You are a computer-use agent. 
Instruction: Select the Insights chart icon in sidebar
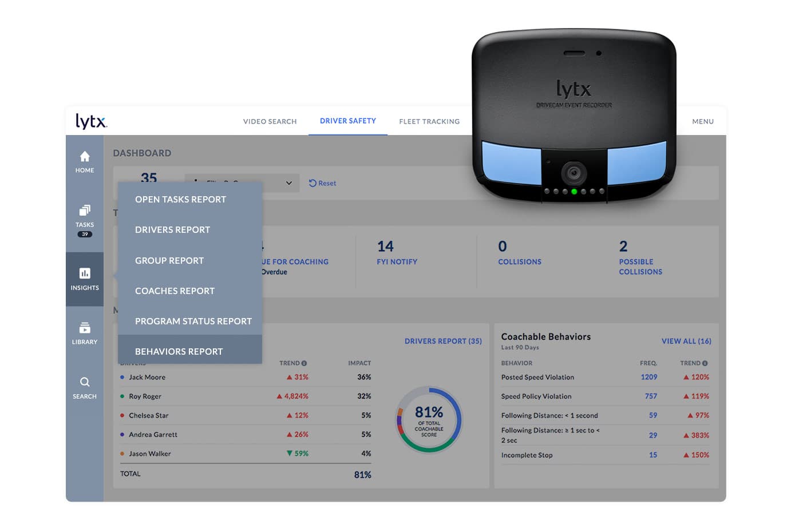coord(84,279)
